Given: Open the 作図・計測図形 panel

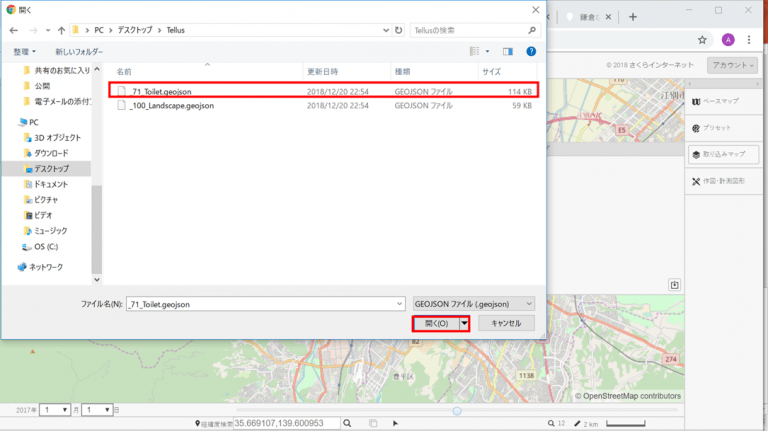Looking at the screenshot, I should point(723,181).
